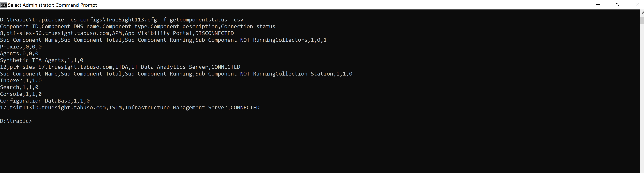This screenshot has width=644, height=173.
Task: Select the 'Indexer,1,1,0' output line
Action: pos(21,81)
